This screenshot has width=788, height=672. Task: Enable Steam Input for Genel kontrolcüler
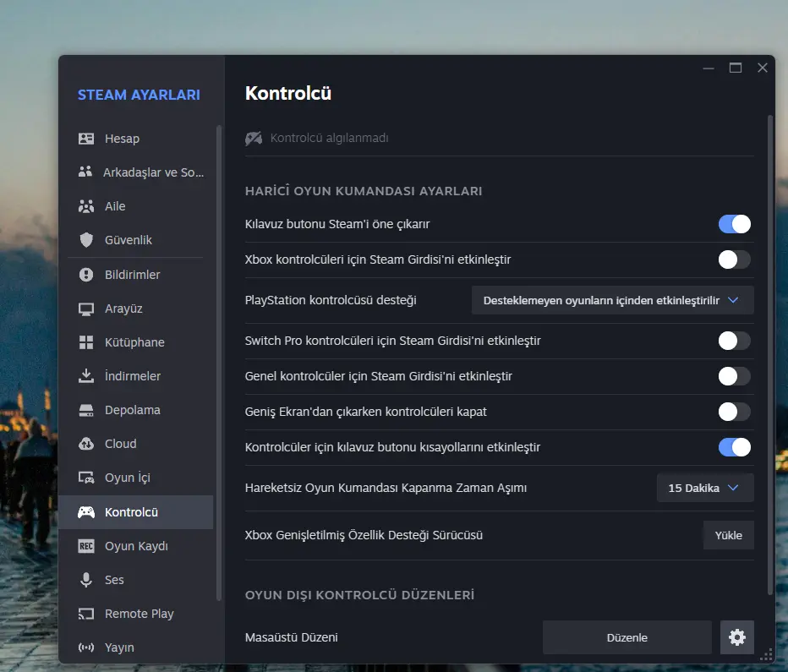pyautogui.click(x=734, y=376)
